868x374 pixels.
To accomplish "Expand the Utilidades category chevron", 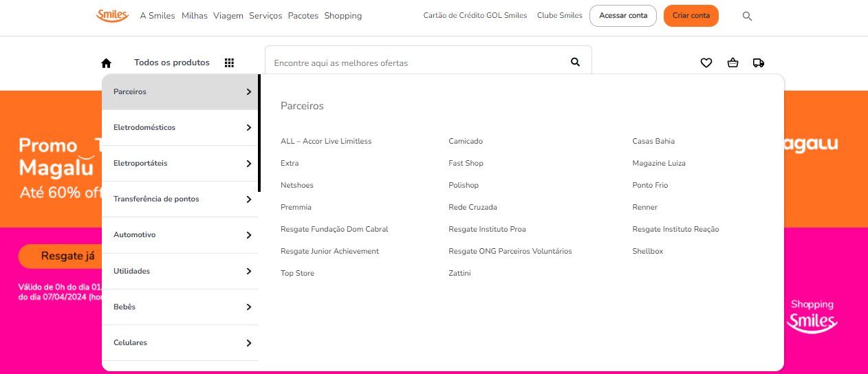I will 249,271.
